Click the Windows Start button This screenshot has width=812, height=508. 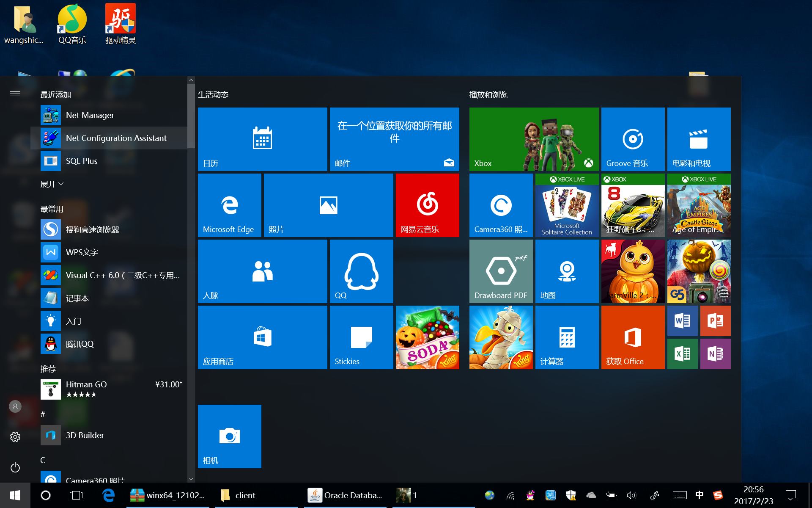[15, 495]
